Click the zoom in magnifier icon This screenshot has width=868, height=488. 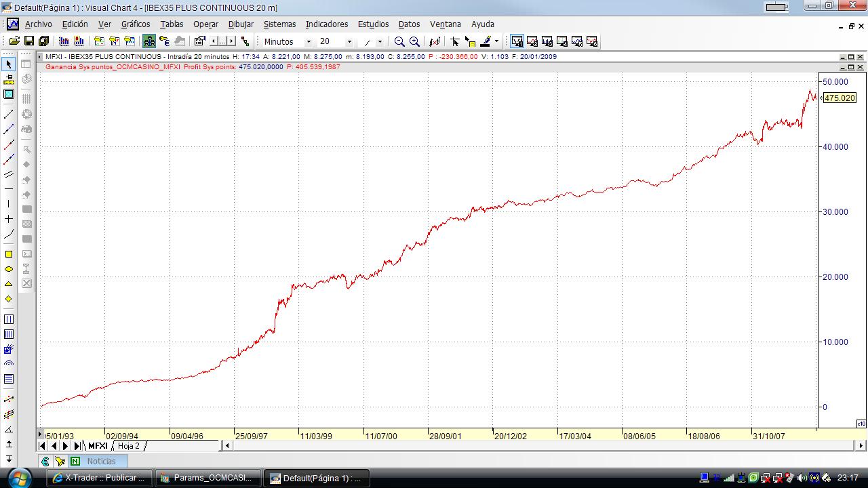(415, 41)
